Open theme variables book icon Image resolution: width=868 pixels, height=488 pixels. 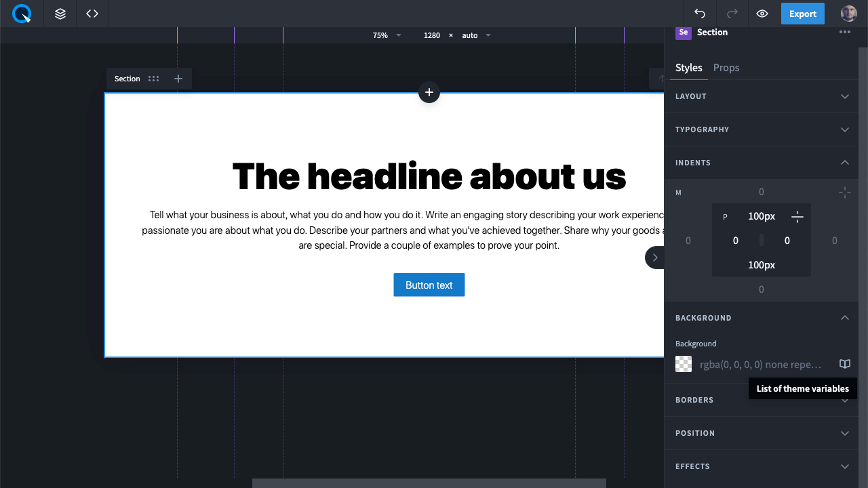coord(844,364)
